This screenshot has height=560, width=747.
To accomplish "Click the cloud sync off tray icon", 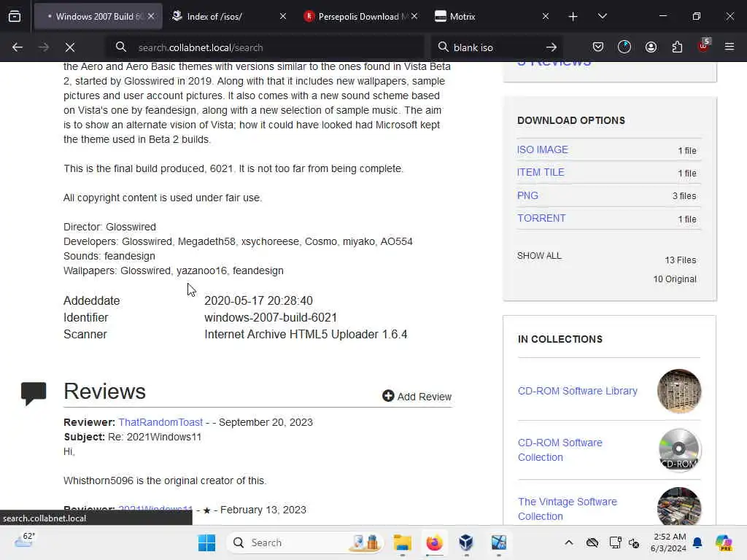I will [592, 542].
